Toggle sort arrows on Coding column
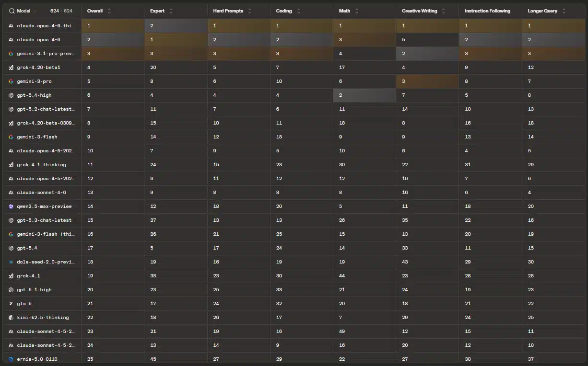588x366 pixels. tap(298, 11)
